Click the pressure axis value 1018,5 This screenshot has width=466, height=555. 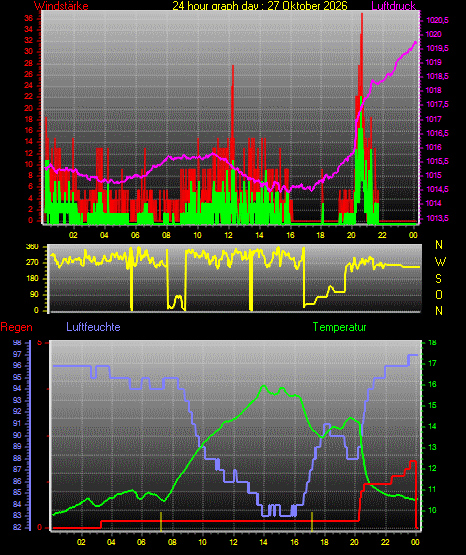pyautogui.click(x=437, y=76)
